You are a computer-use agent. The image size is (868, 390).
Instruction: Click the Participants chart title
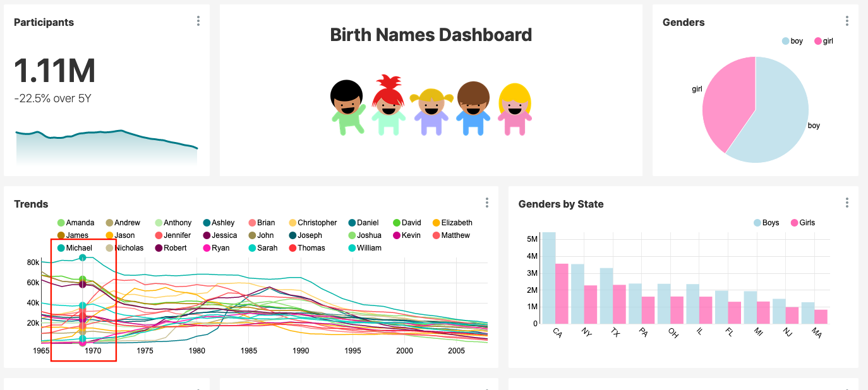pyautogui.click(x=44, y=22)
